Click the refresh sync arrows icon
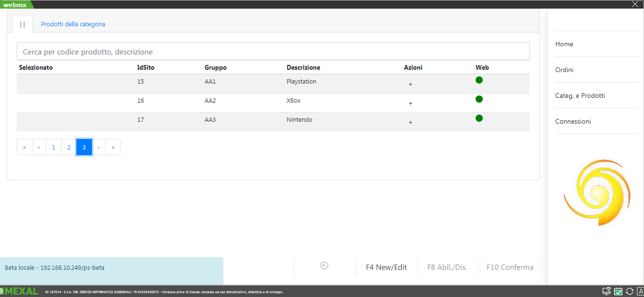The width and height of the screenshot is (644, 297). pos(630,291)
